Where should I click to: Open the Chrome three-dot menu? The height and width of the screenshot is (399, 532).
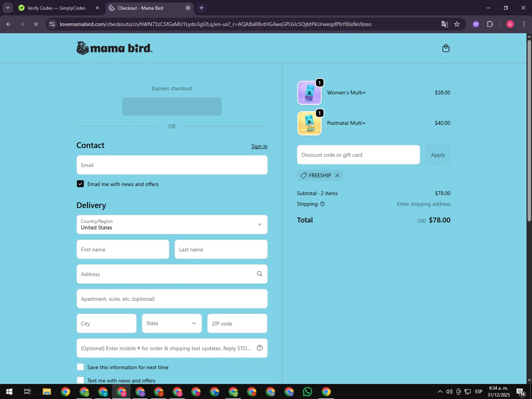click(x=524, y=24)
